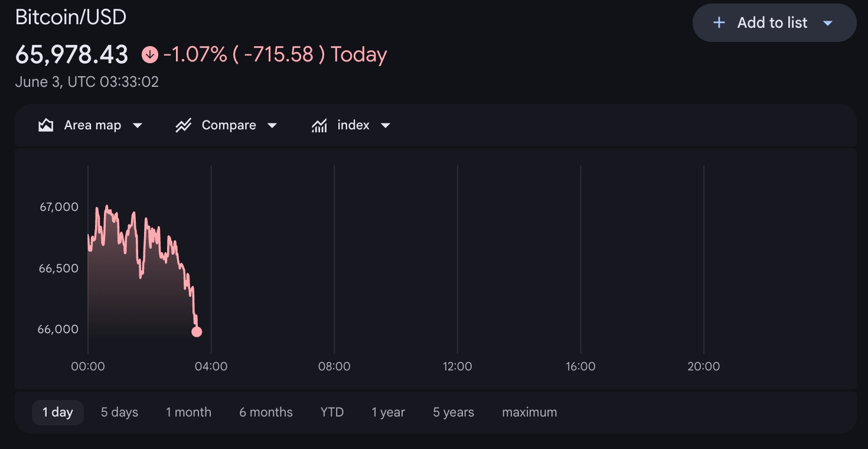Viewport: 868px width, 449px height.
Task: Click the 12:00 time axis label
Action: coord(457,366)
